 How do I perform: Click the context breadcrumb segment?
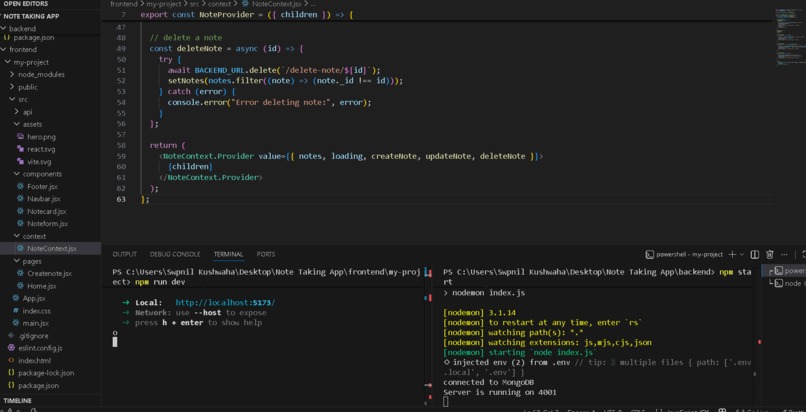(x=219, y=4)
